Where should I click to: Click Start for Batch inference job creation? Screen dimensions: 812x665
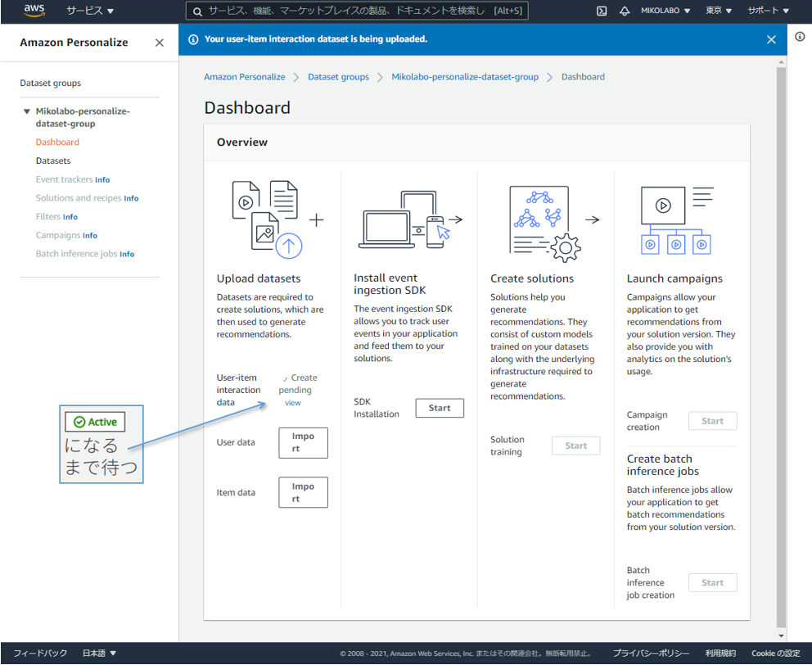pos(713,582)
